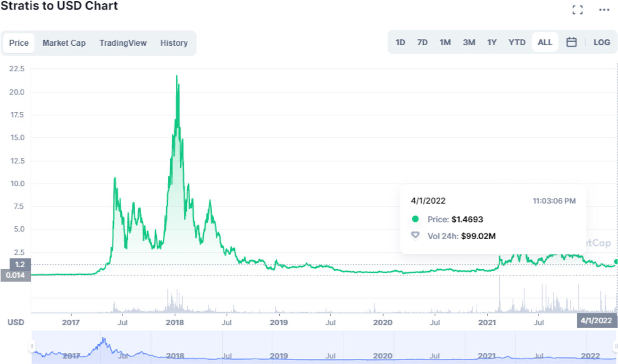Click the January 2018 price peak
This screenshot has height=364, width=618.
coord(176,76)
